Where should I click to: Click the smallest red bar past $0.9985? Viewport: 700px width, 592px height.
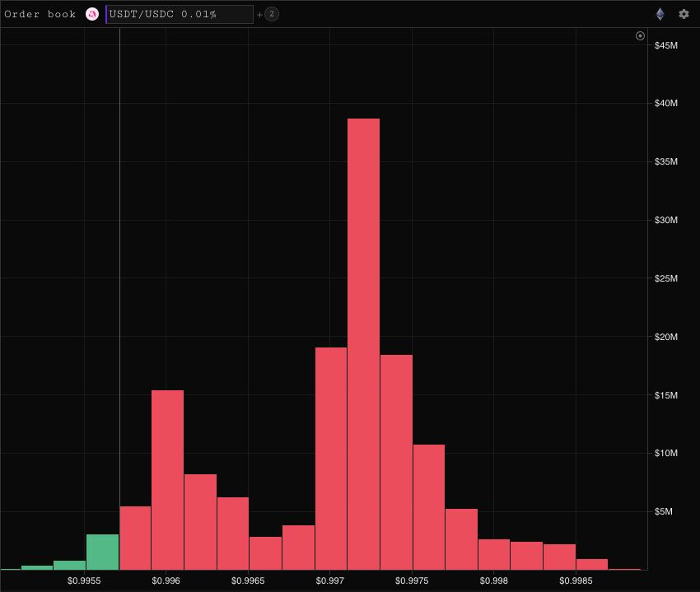point(624,569)
